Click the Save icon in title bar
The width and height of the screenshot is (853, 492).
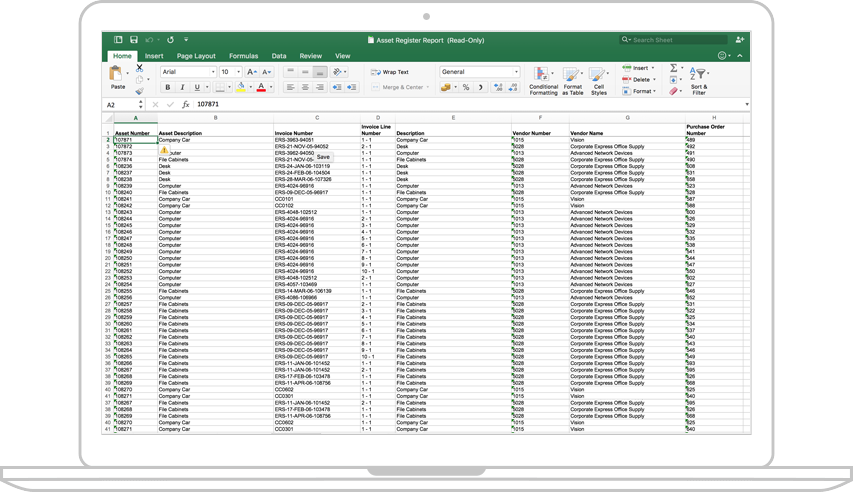point(134,40)
